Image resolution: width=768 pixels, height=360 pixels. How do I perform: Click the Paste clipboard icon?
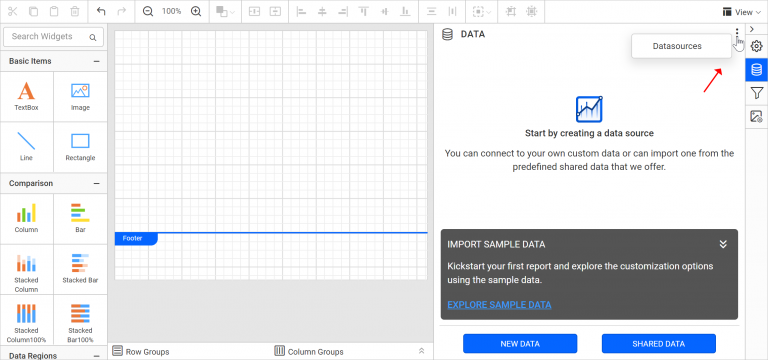point(54,11)
